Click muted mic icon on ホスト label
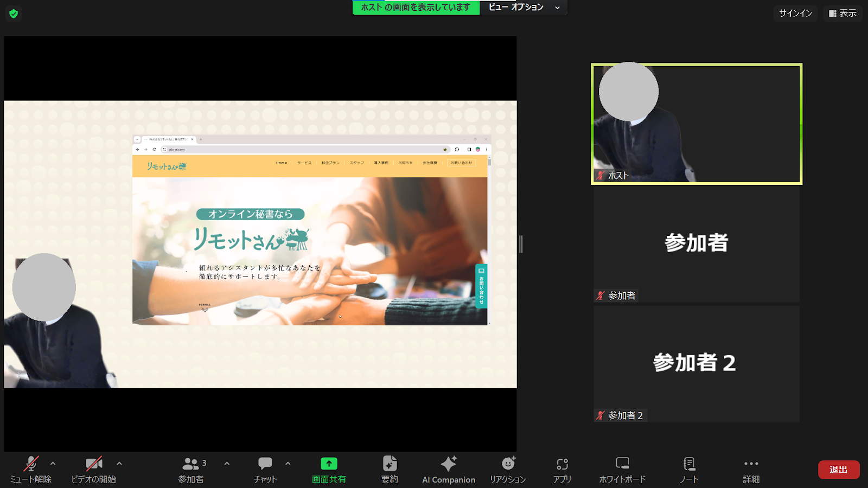 coord(600,176)
